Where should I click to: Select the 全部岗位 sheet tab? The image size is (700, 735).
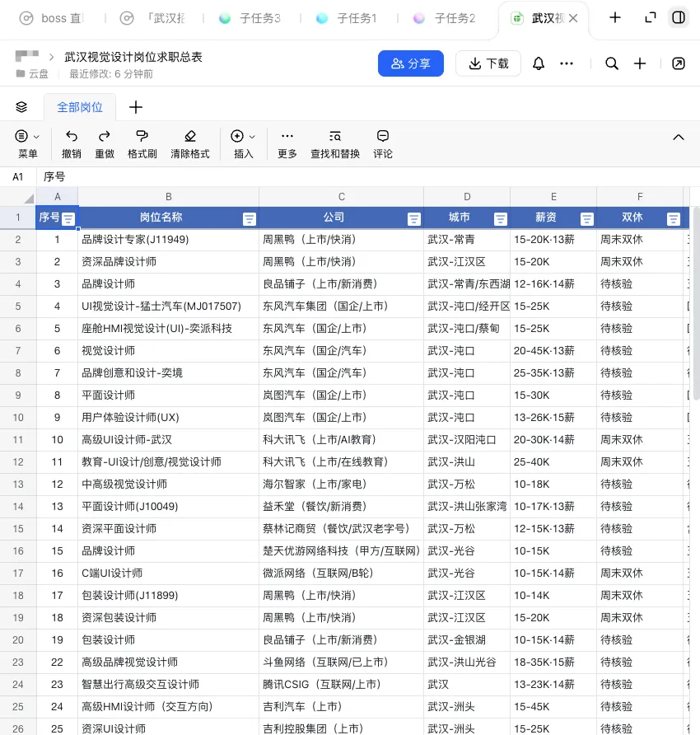pos(80,107)
